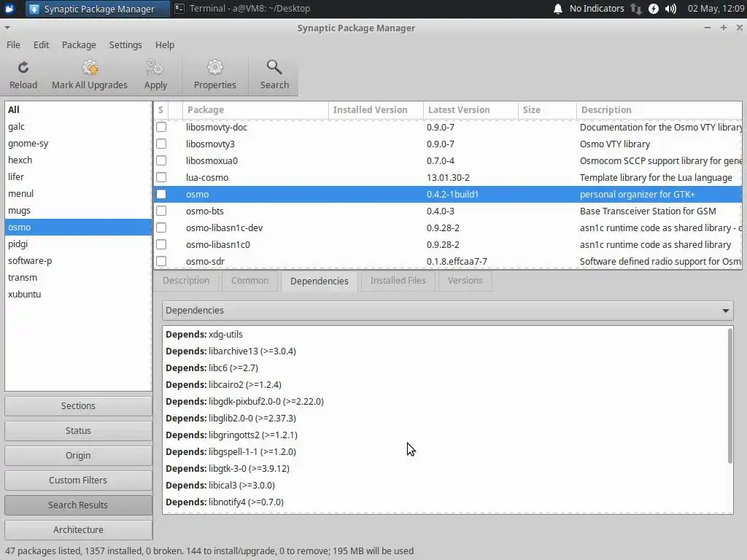
Task: Click the Apply toolbar icon
Action: coord(155,68)
